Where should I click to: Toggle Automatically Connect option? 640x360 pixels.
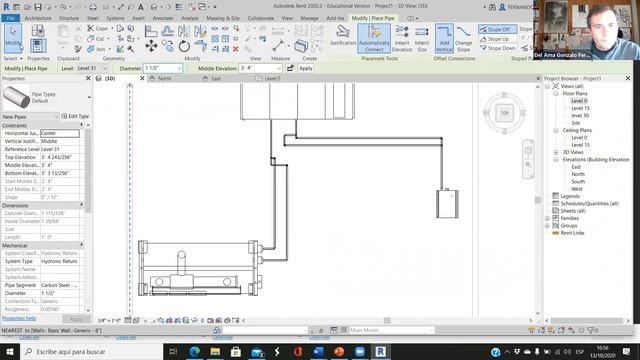coord(374,38)
